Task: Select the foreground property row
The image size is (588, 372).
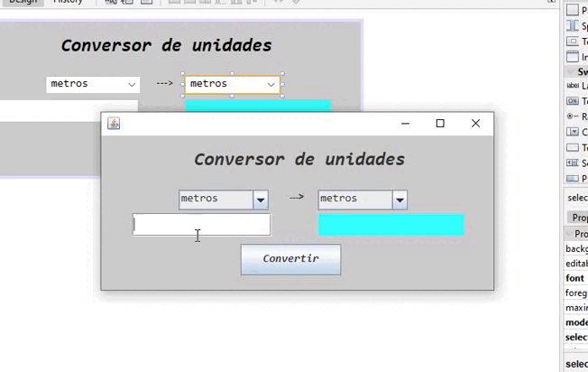Action: pyautogui.click(x=576, y=293)
